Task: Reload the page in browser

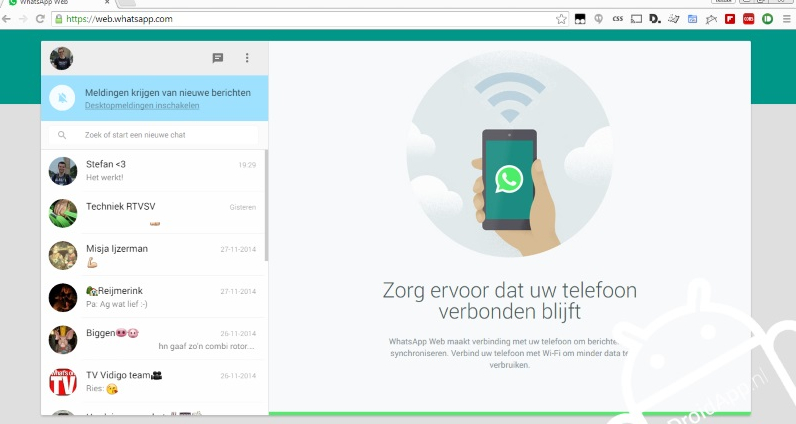Action: click(x=40, y=19)
